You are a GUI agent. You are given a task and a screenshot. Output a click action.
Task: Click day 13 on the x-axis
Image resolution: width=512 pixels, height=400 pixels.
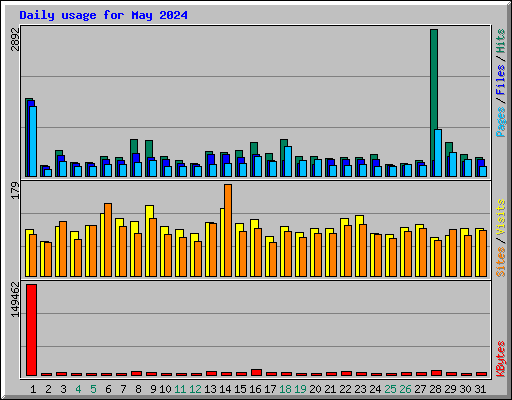210,389
